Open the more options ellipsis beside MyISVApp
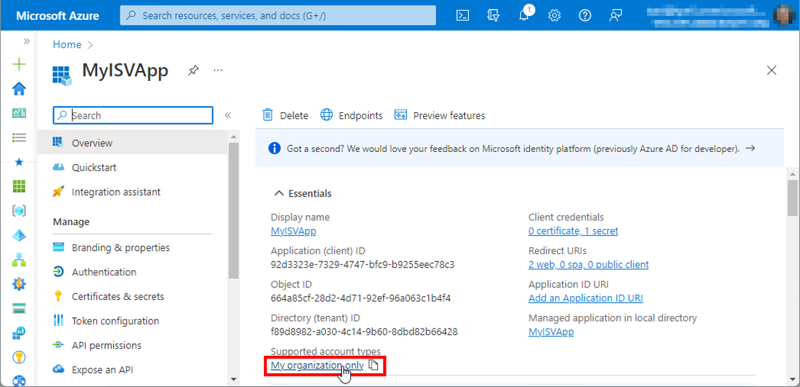 (218, 70)
